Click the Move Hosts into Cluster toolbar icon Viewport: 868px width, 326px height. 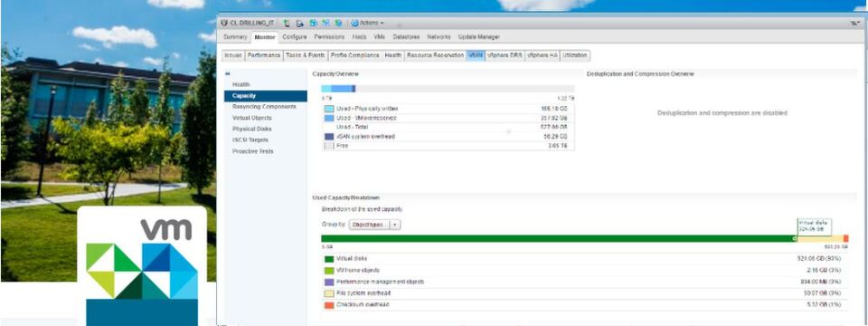[300, 24]
